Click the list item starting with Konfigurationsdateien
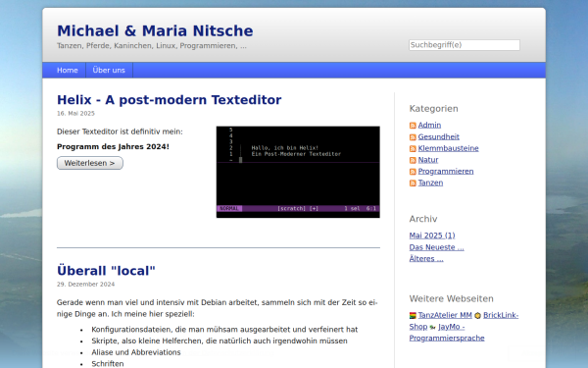This screenshot has height=368, width=588. (x=224, y=330)
